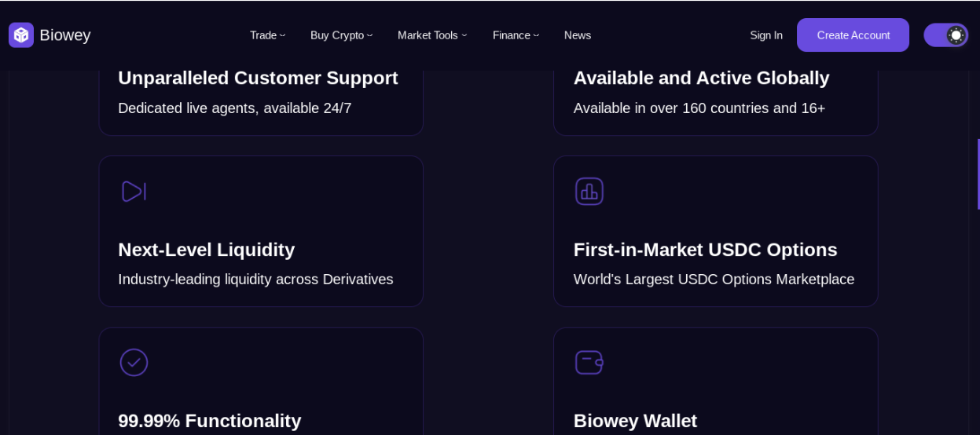Open the Finance dropdown menu
This screenshot has width=980, height=435.
[516, 35]
